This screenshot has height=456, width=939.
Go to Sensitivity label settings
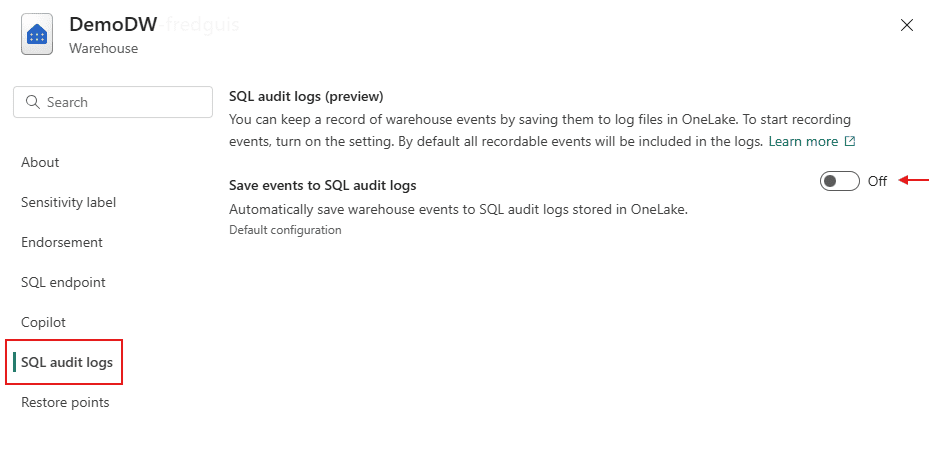68,202
